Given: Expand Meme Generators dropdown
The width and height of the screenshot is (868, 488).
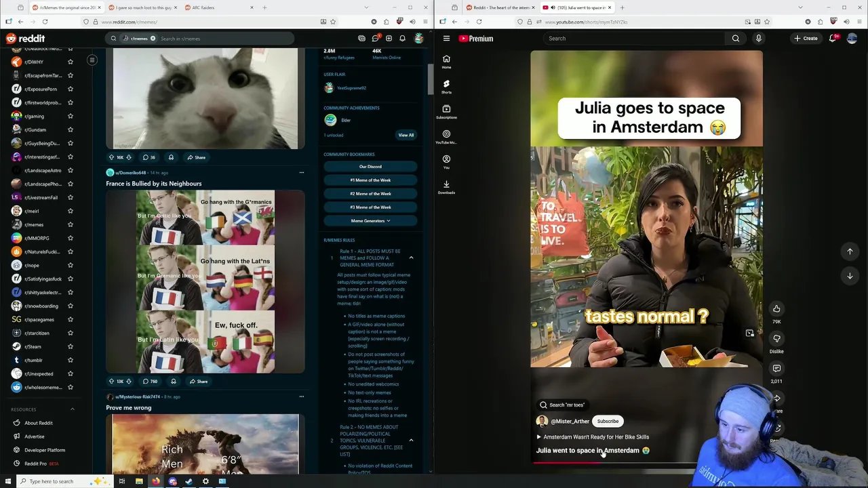Looking at the screenshot, I should pos(370,221).
